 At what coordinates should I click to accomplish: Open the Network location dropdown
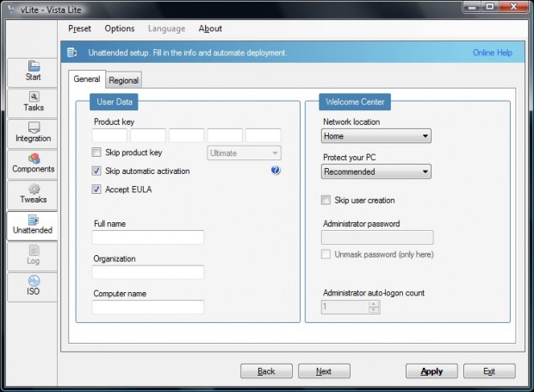click(x=376, y=136)
